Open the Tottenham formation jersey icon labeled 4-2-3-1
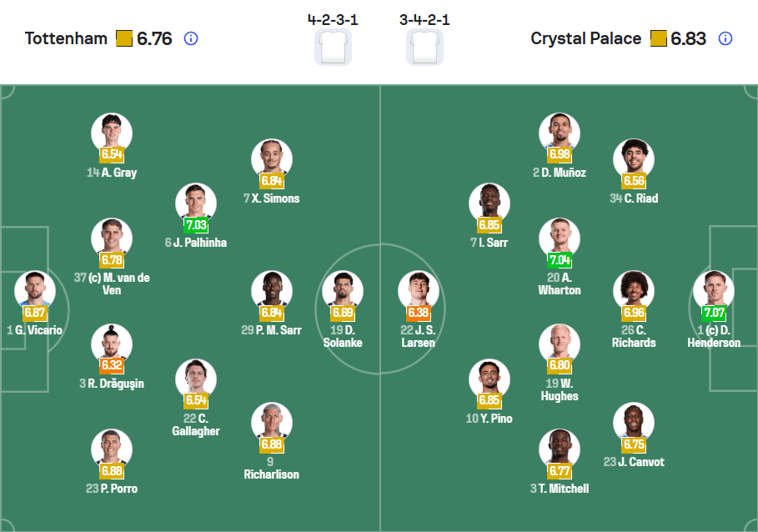758x532 pixels. click(x=333, y=46)
